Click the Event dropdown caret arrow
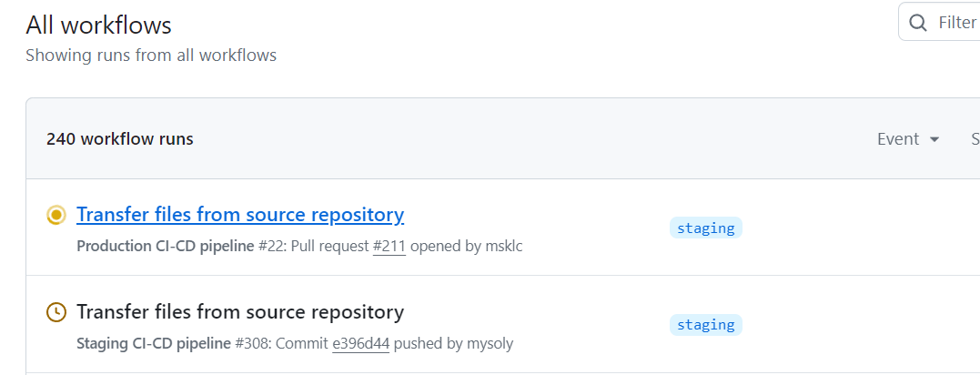980x375 pixels. tap(935, 139)
